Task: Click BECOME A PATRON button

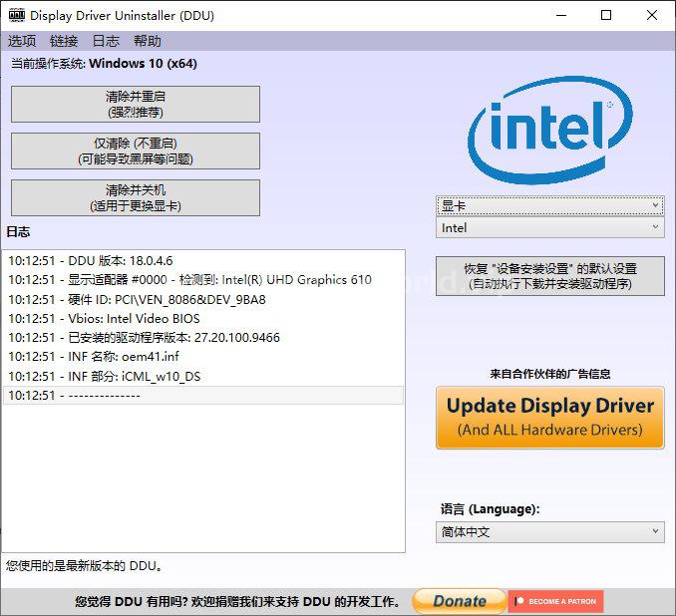Action: (555, 601)
